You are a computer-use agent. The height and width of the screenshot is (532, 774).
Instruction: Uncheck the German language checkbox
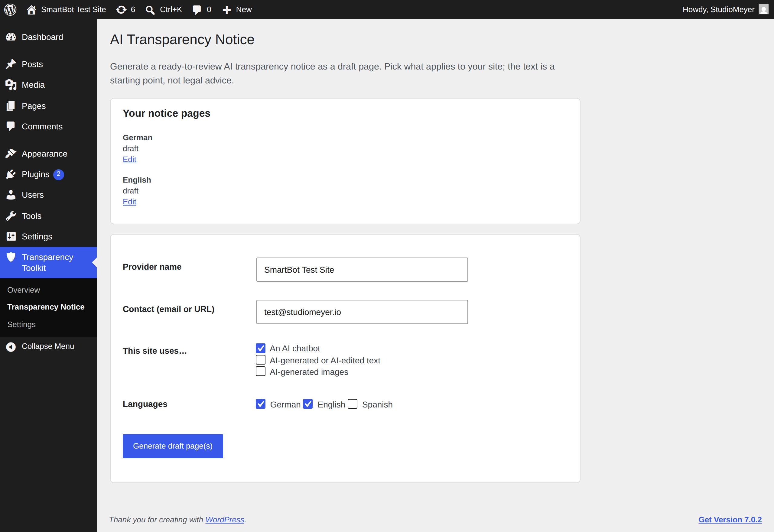click(261, 404)
